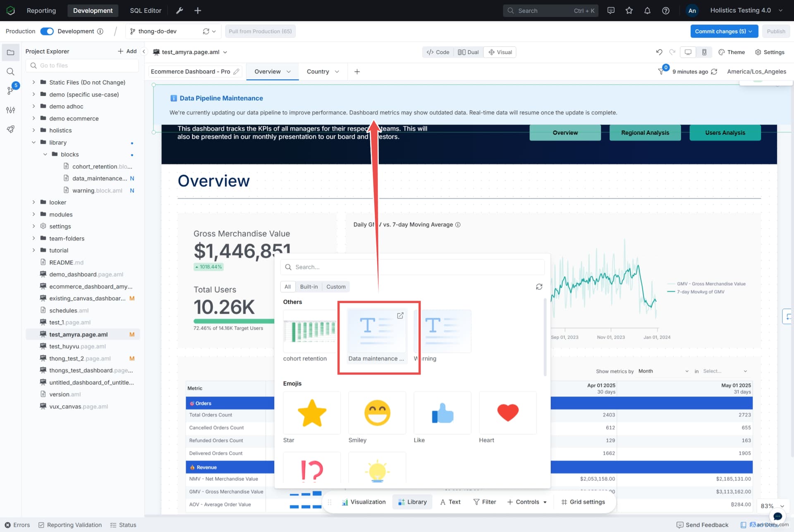Image resolution: width=794 pixels, height=532 pixels.
Task: Click the favorites star icon in header
Action: point(629,11)
